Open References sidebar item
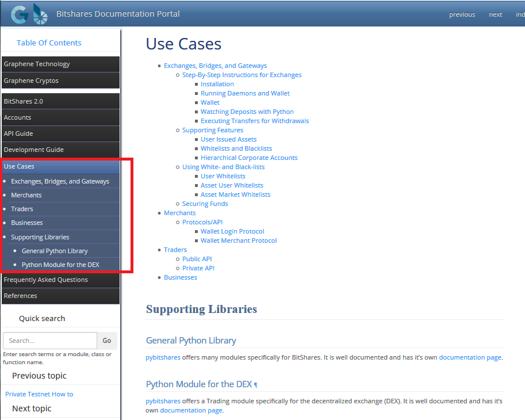The image size is (525, 420). (60, 296)
